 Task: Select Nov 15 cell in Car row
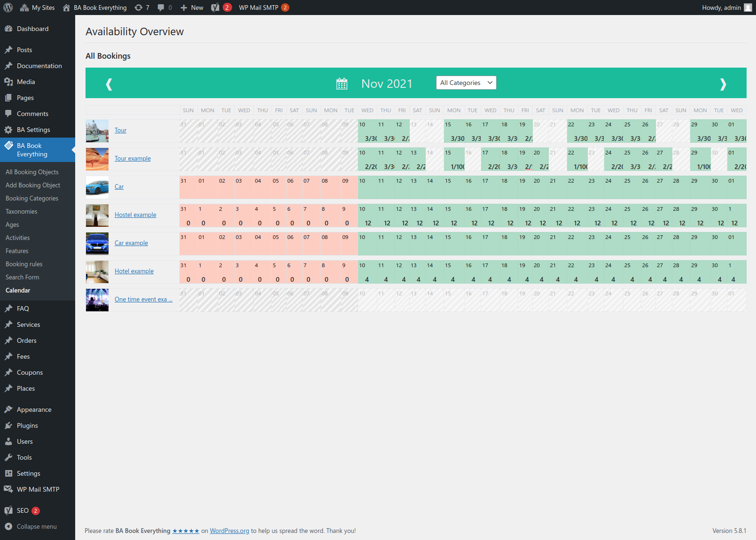453,187
